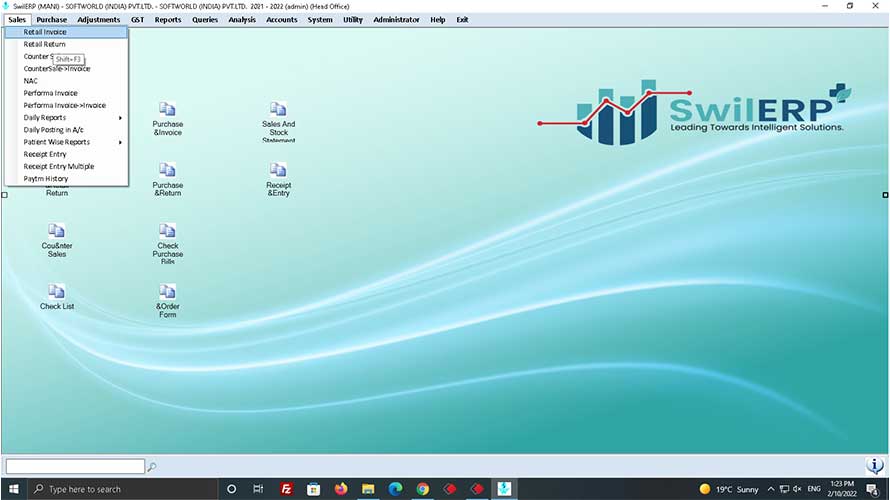Click the Windows 'Type here to search' box
Screen dimensions: 890x500
pyautogui.click(x=123, y=489)
